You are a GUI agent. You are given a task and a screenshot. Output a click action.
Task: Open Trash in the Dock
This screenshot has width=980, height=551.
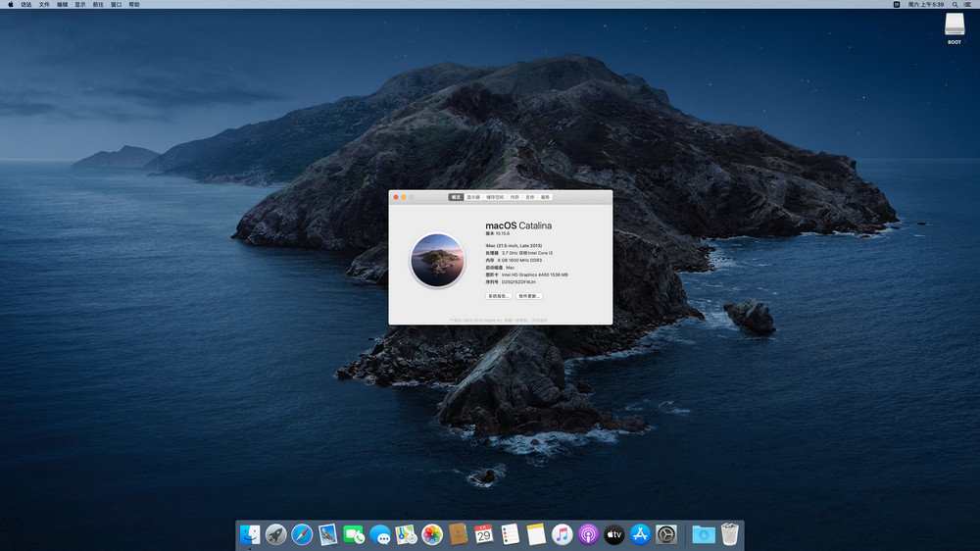729,534
